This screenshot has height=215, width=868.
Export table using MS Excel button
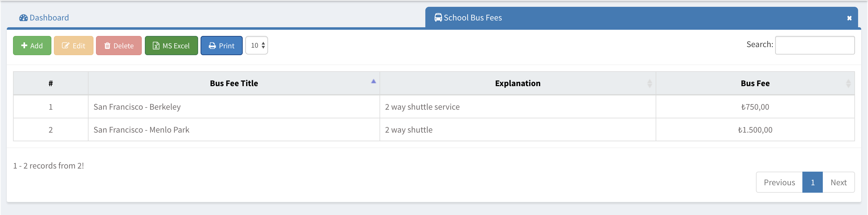pyautogui.click(x=171, y=46)
